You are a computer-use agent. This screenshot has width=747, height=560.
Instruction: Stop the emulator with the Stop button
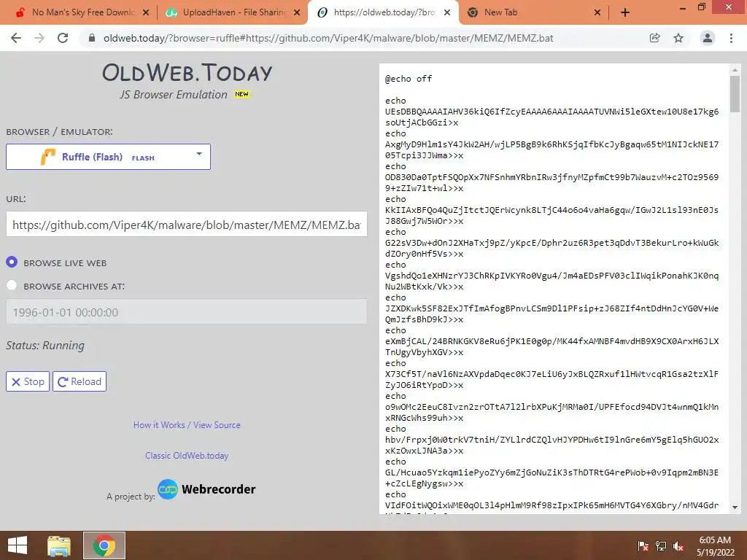[28, 381]
